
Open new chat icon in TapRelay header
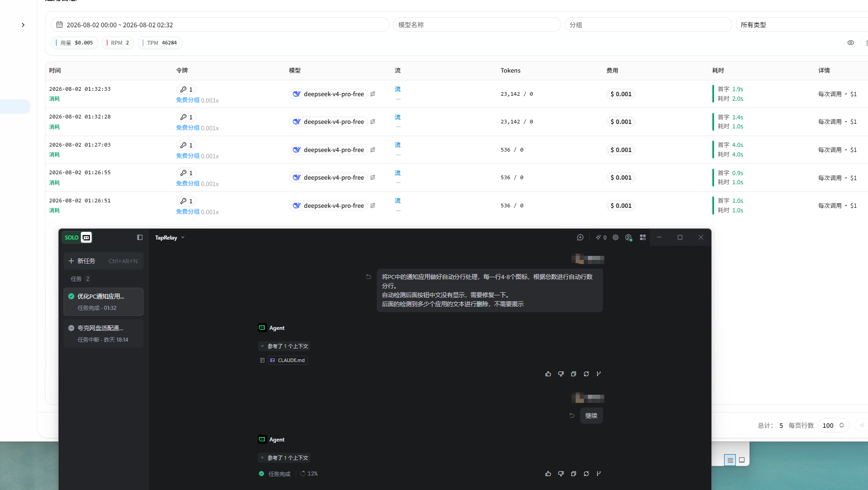[x=580, y=237]
